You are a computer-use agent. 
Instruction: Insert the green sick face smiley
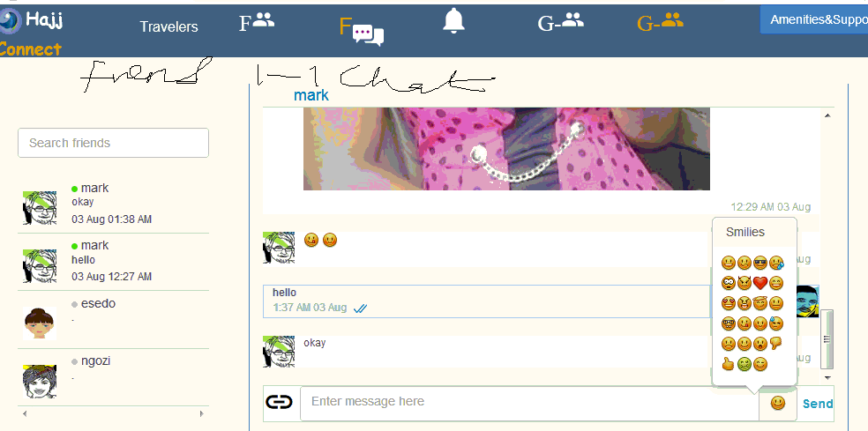coord(745,365)
